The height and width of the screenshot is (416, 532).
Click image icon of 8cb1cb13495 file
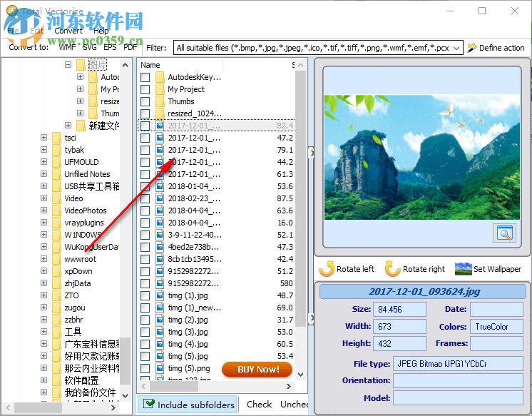tap(160, 259)
